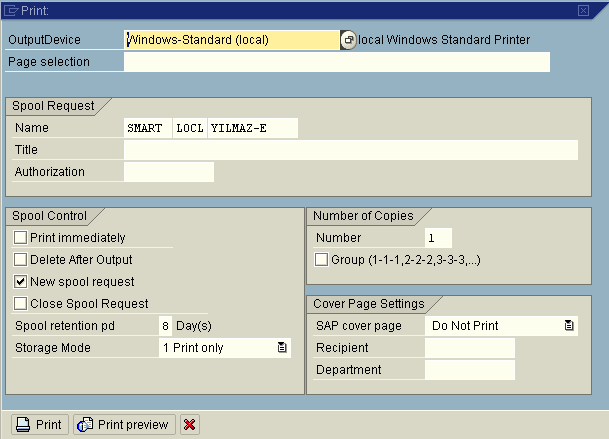609x439 pixels.
Task: Tick Delete After Output checkbox
Action: coord(20,260)
